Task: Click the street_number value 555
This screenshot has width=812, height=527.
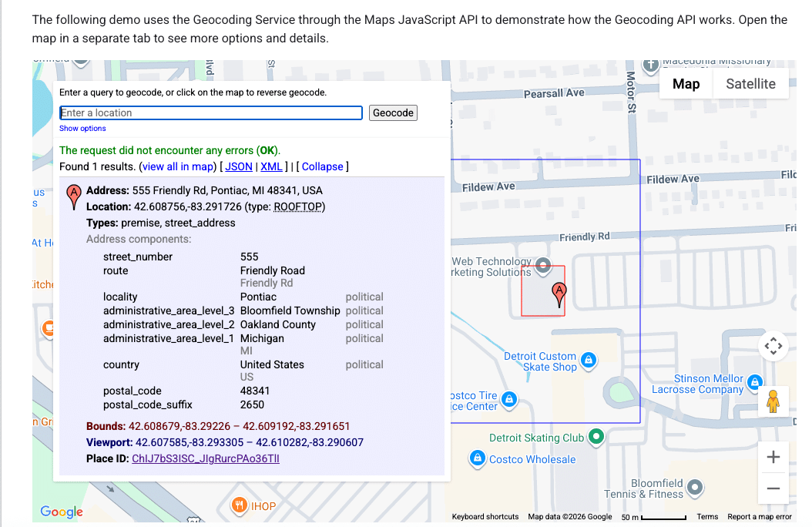Action: [x=249, y=257]
